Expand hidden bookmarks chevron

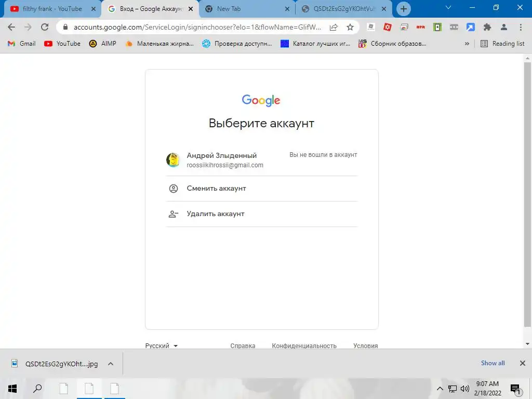pos(467,44)
